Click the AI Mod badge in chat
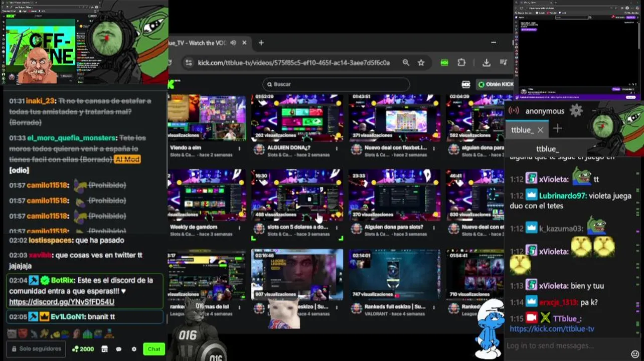Screen dimensions: 644x361 [x=127, y=159]
